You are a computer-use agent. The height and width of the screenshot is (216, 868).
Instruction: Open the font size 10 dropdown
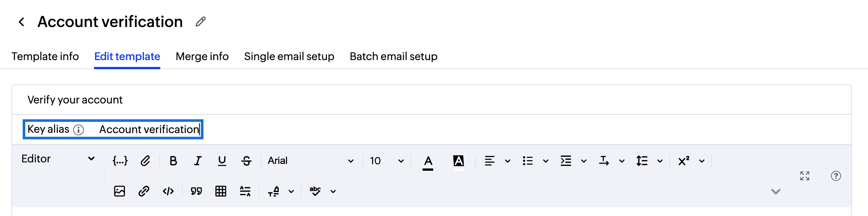coord(386,161)
